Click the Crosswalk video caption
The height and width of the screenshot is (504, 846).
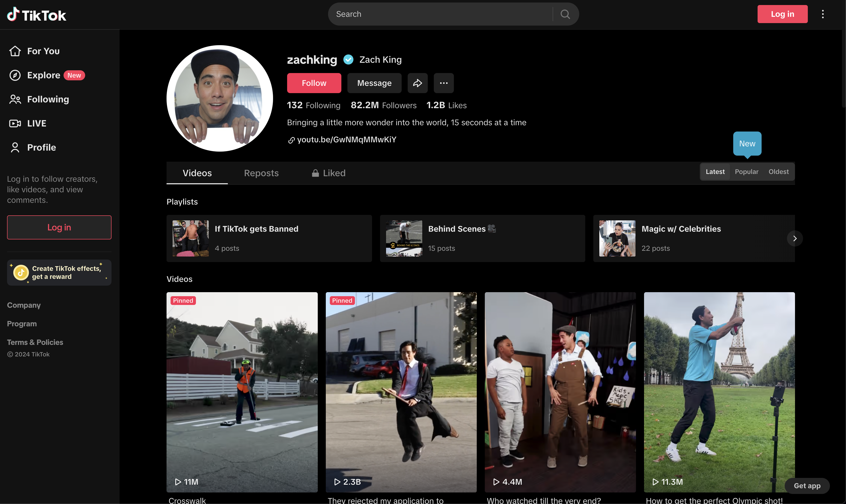(187, 500)
